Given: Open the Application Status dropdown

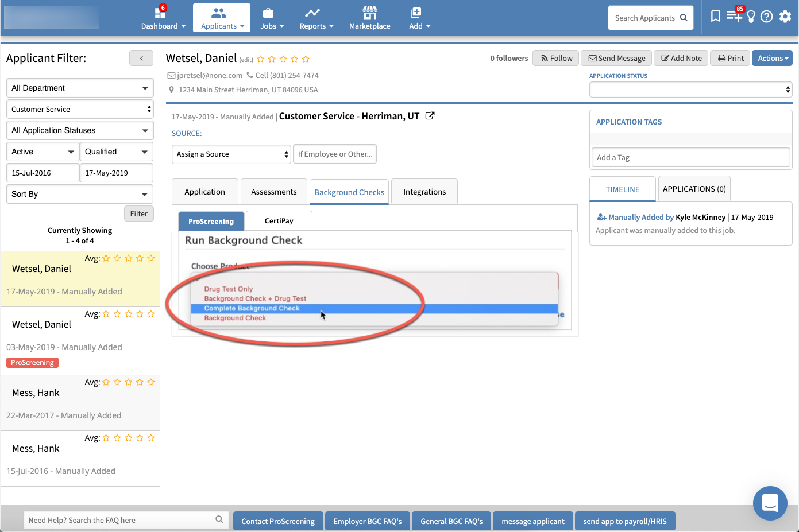Looking at the screenshot, I should (690, 90).
